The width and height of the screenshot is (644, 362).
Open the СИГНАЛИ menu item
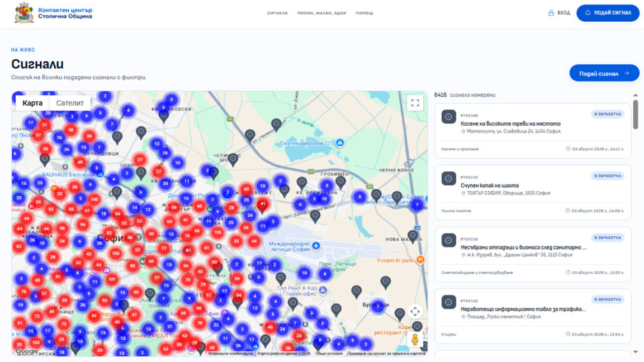[x=277, y=13]
